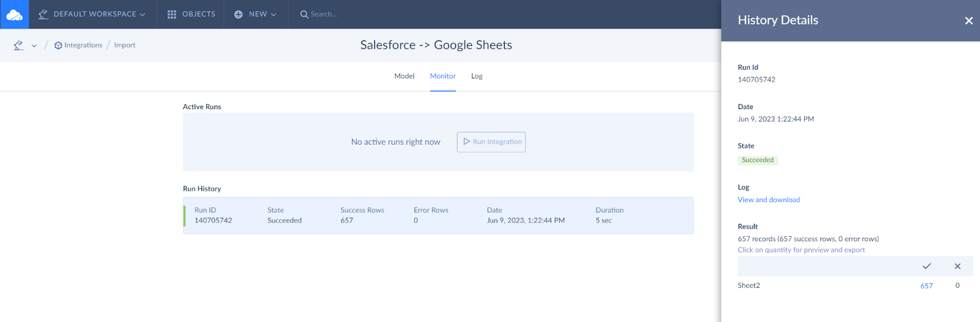Click the Objects grid icon

click(x=171, y=14)
